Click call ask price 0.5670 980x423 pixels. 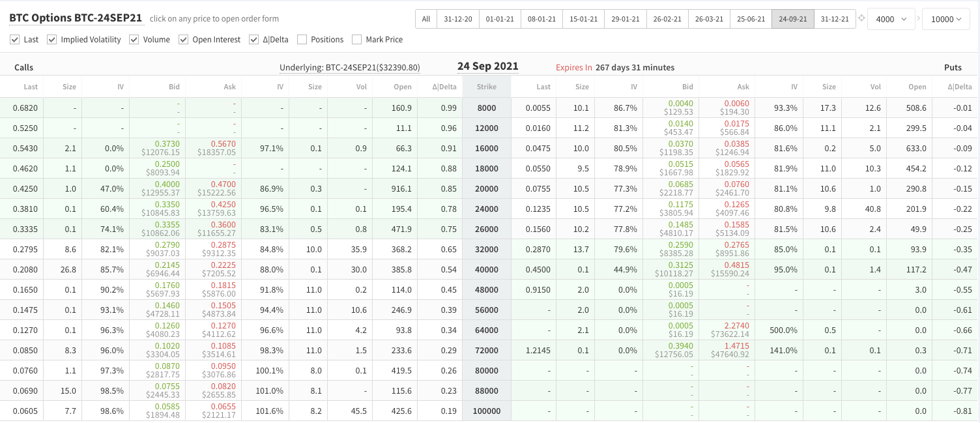point(223,144)
